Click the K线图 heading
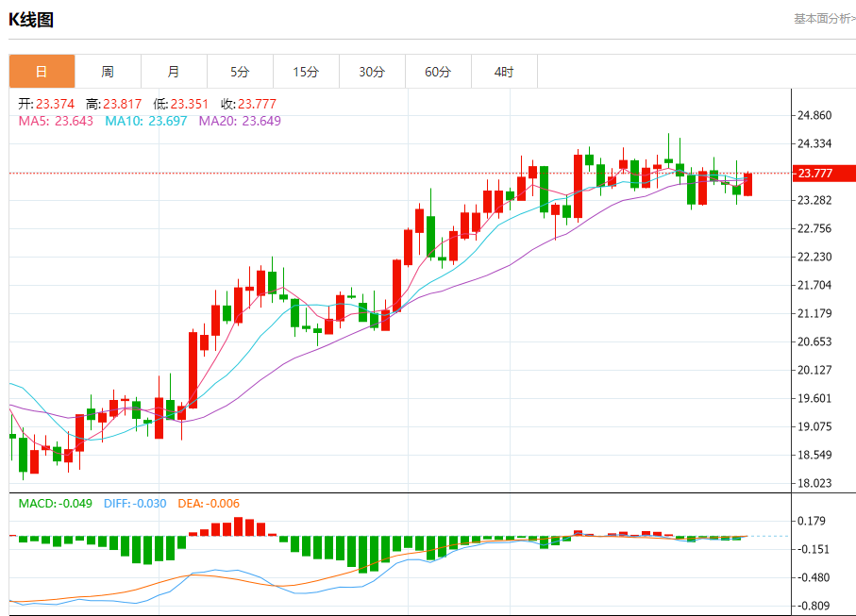Image resolution: width=856 pixels, height=616 pixels. click(x=31, y=20)
